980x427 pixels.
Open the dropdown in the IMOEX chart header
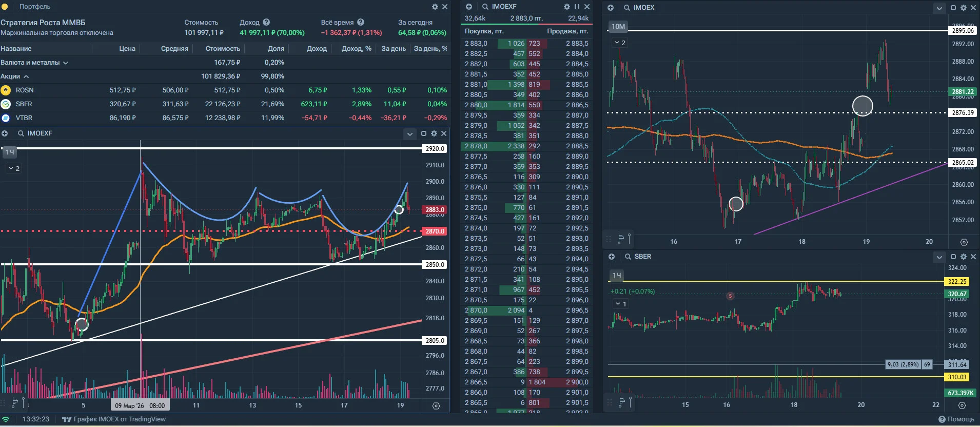click(x=939, y=8)
